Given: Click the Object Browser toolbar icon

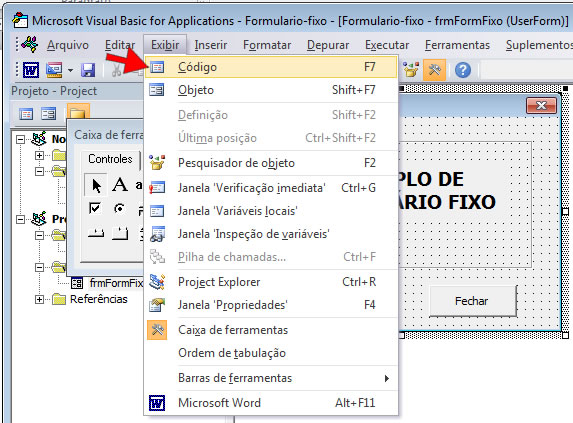Looking at the screenshot, I should [x=411, y=69].
